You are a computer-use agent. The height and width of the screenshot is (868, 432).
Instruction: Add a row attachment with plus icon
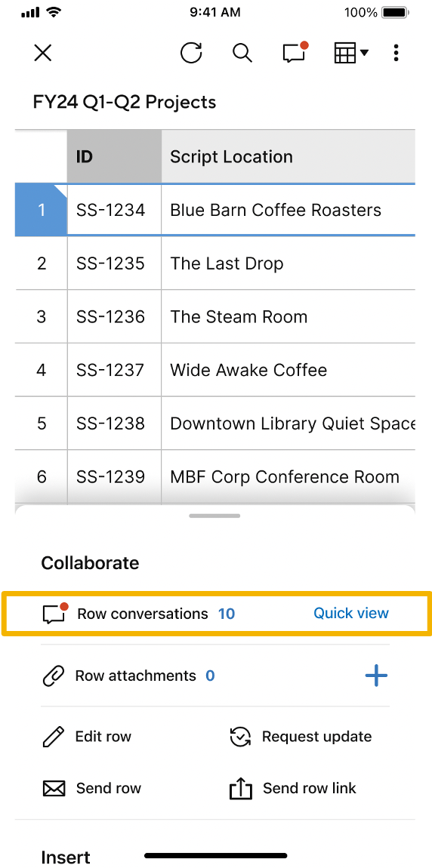pyautogui.click(x=376, y=676)
